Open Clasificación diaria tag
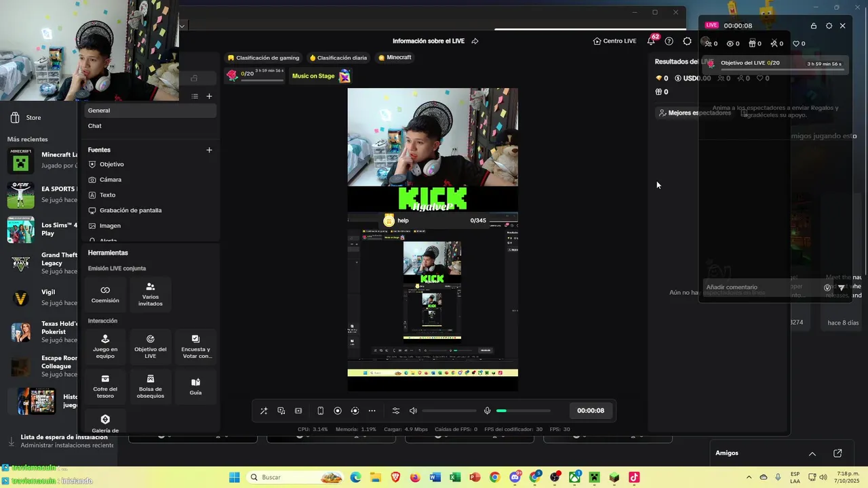 tap(338, 58)
